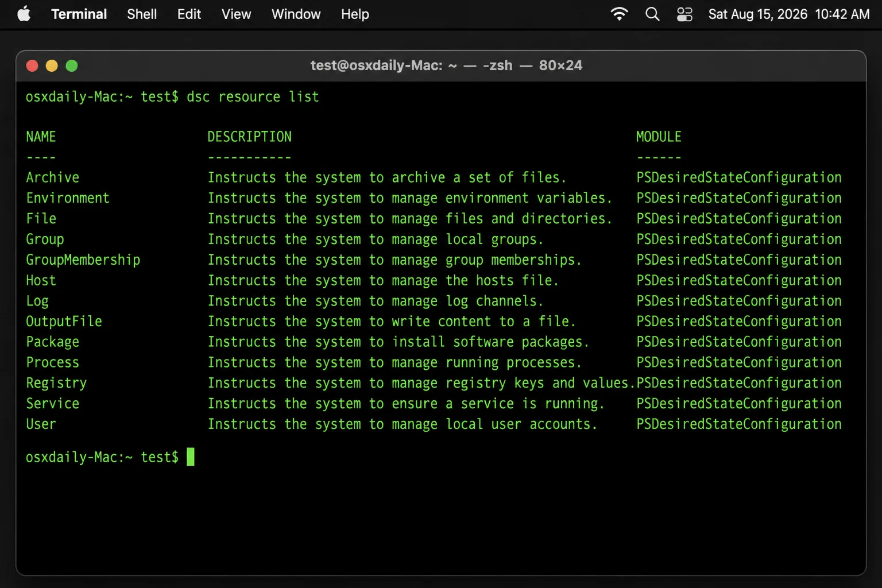The image size is (882, 588).
Task: Click the green cursor at the prompt
Action: click(191, 457)
